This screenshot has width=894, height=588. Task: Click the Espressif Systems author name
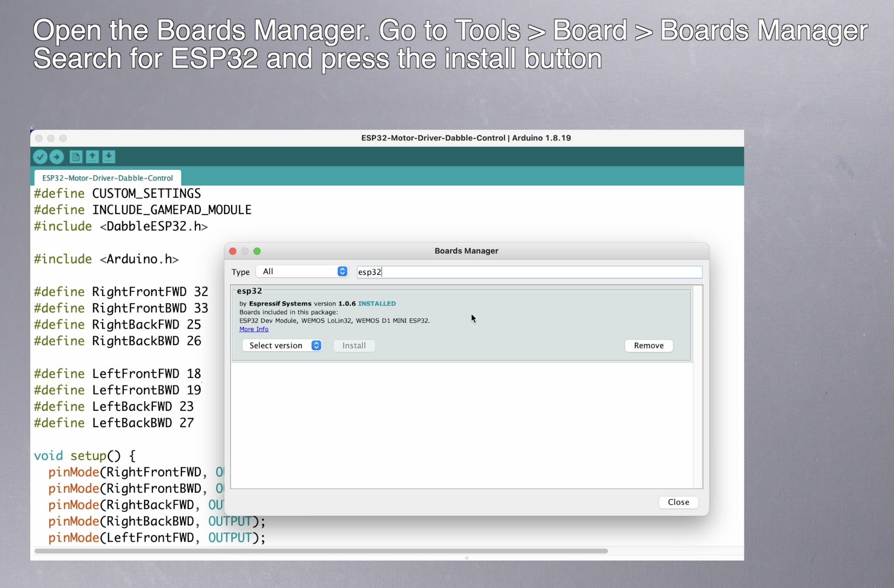pos(280,304)
